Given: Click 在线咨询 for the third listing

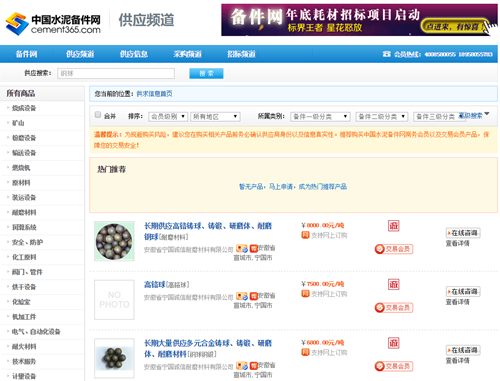Looking at the screenshot, I should [463, 350].
